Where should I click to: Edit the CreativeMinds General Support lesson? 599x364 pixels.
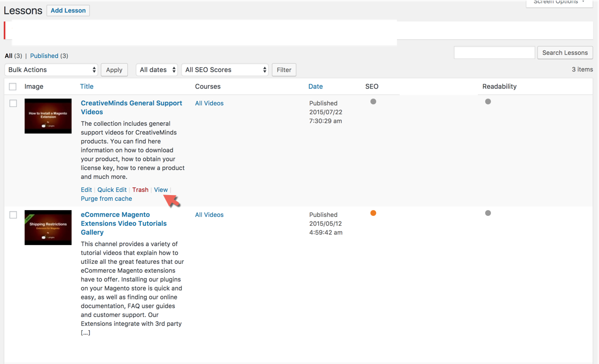[86, 190]
